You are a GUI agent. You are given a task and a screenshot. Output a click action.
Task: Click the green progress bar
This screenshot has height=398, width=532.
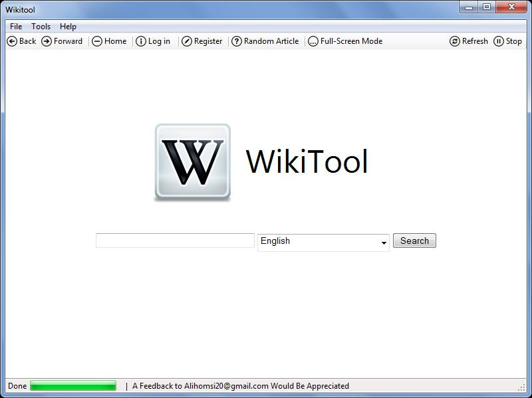click(x=73, y=386)
